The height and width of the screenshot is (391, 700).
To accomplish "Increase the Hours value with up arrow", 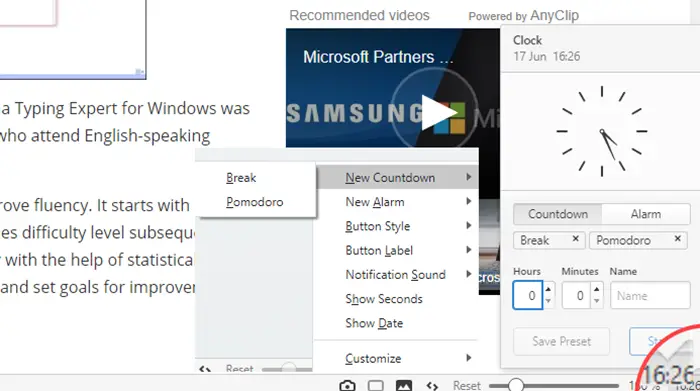I will point(548,289).
